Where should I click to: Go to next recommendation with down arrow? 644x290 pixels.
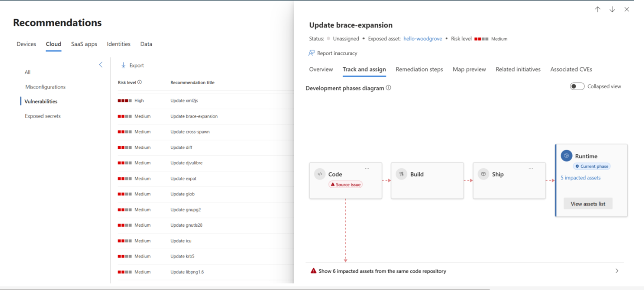pos(612,10)
